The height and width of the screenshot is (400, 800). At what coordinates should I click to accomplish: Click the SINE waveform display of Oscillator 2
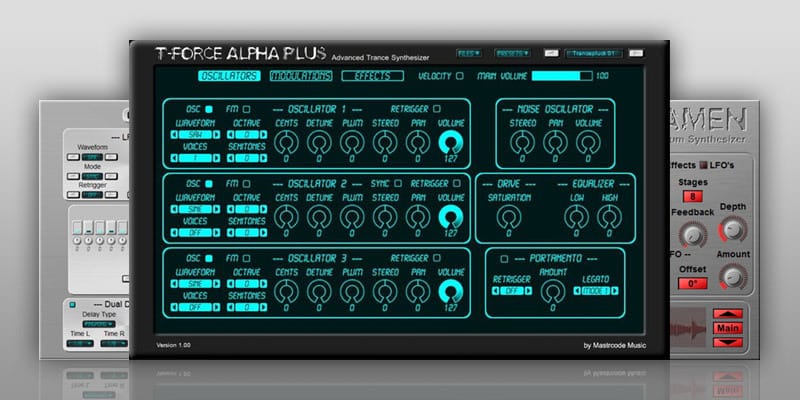195,209
